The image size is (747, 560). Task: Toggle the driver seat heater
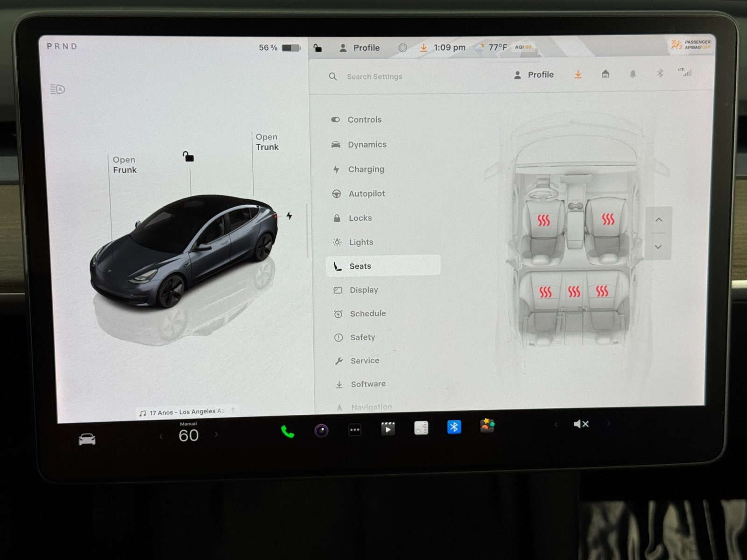543,220
